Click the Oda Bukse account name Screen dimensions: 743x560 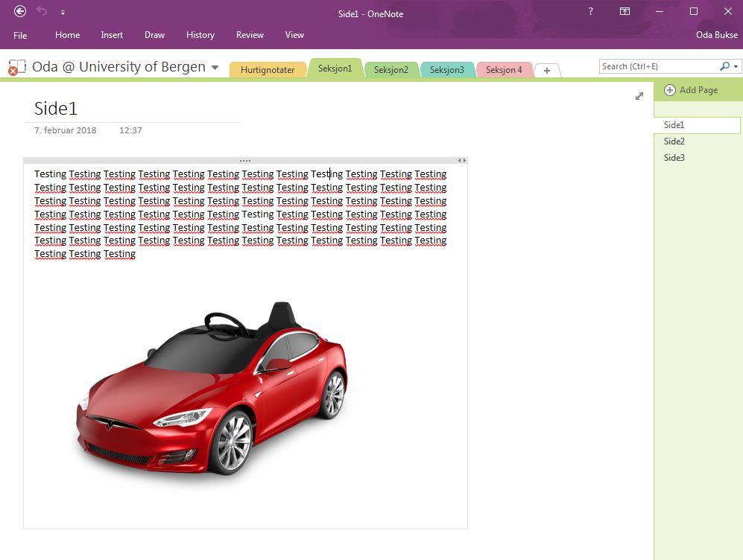click(x=716, y=35)
